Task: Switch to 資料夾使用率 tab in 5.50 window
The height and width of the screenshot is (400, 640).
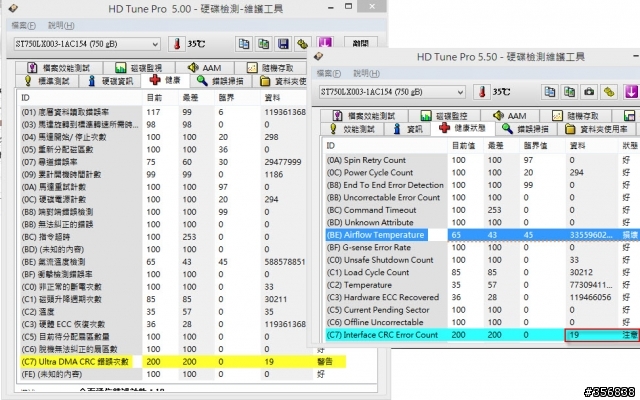Action: point(597,129)
